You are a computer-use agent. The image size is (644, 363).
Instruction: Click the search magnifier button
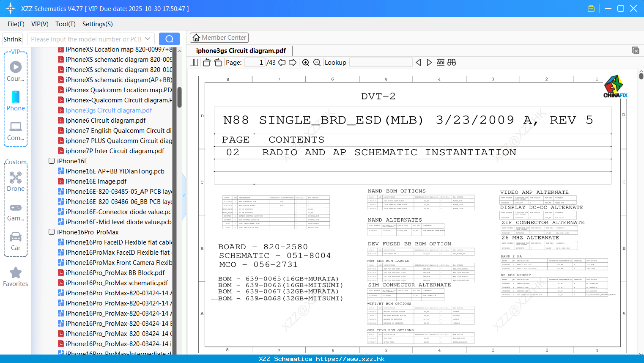[x=169, y=39]
